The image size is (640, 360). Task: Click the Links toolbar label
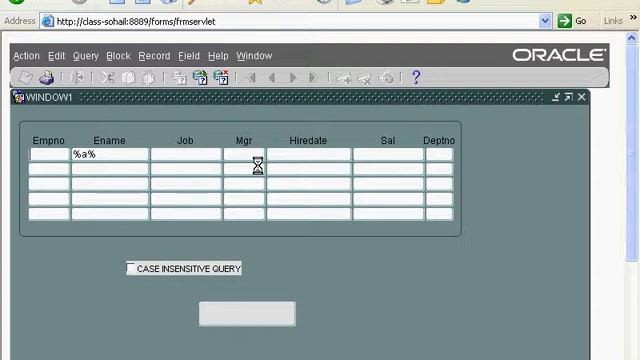pos(613,21)
